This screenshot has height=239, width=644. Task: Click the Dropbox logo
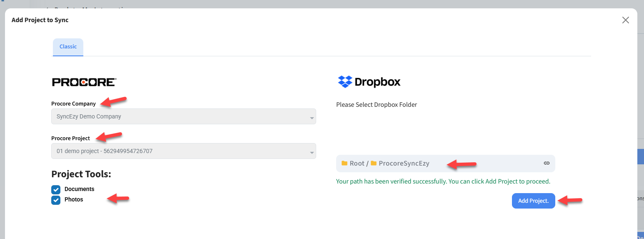pyautogui.click(x=369, y=82)
